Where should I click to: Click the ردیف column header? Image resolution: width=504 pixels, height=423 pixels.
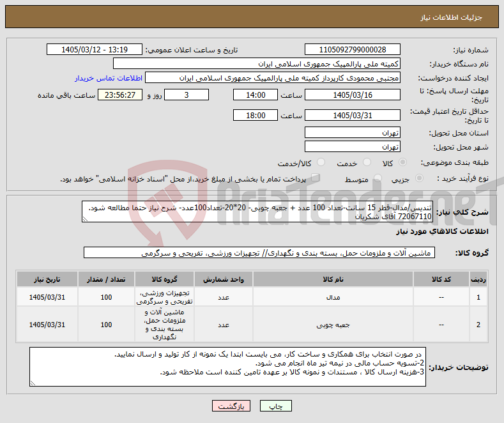pos(478,279)
